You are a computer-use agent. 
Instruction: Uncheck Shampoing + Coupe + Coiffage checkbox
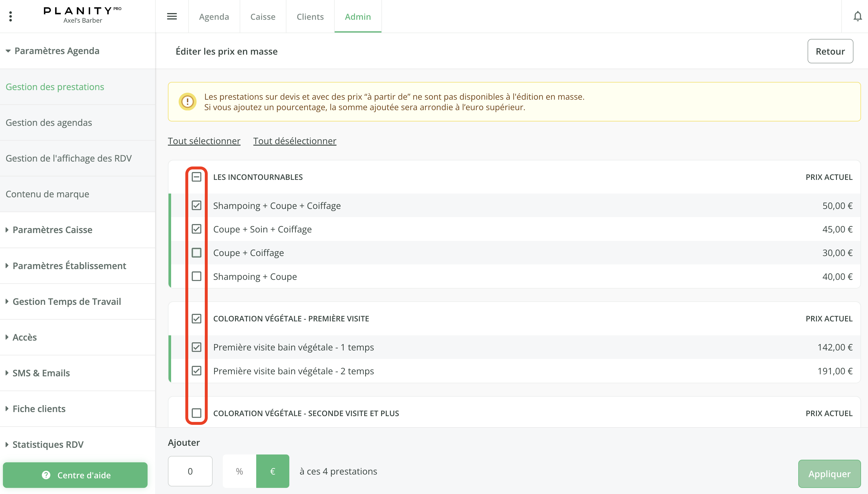coord(196,205)
